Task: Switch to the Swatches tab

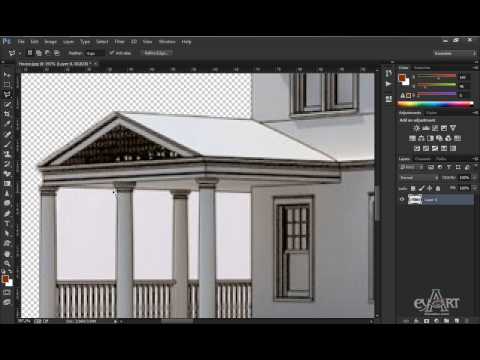Action: (422, 68)
